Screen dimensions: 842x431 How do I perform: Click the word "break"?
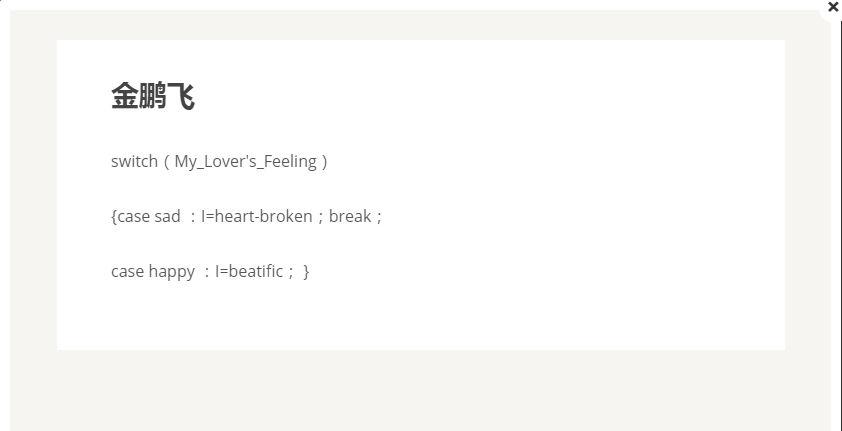[350, 216]
